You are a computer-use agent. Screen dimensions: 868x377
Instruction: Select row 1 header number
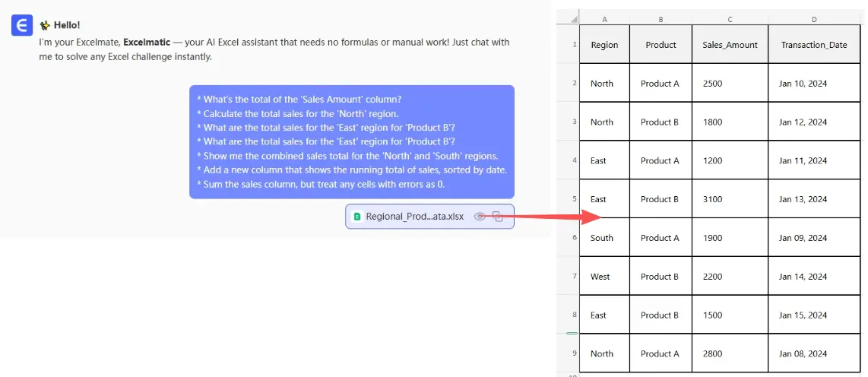[x=574, y=45]
